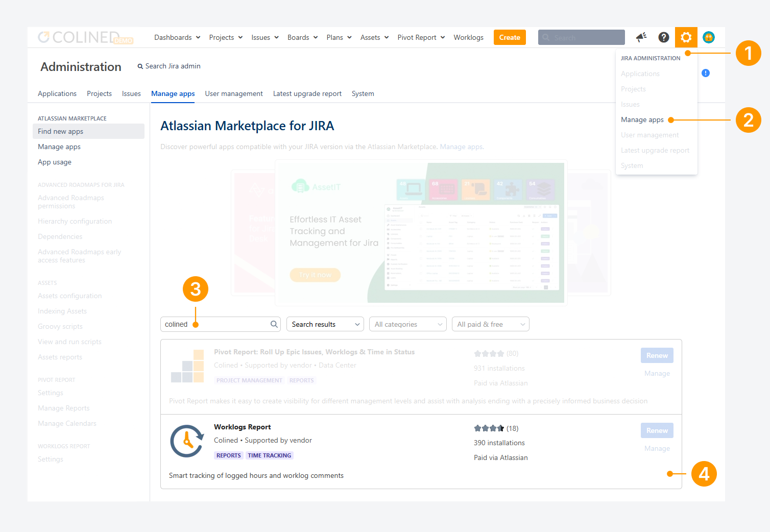Open Hierarchy configuration in sidebar
Viewport: 770px width, 532px height.
click(x=75, y=221)
